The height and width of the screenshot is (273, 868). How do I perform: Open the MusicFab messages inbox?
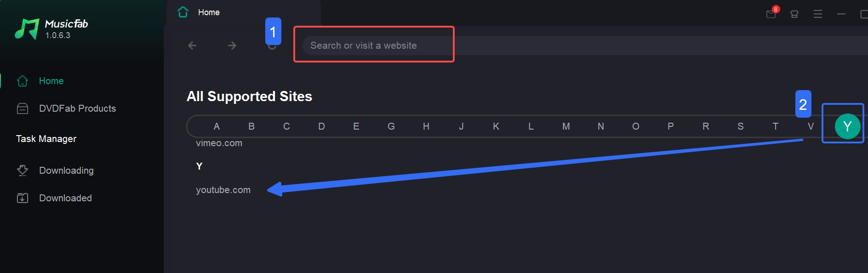[x=771, y=14]
